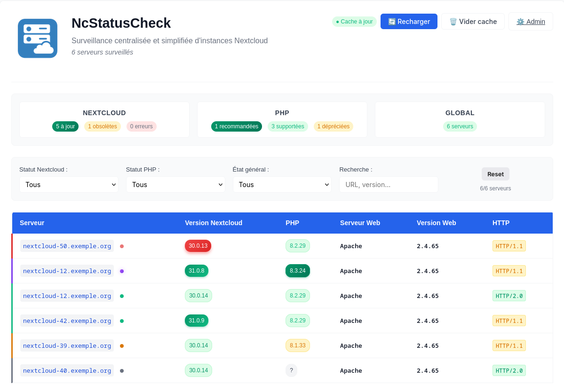Click grey status dot beside nextcloud-40
Screen dimensions: 564x392
122,371
